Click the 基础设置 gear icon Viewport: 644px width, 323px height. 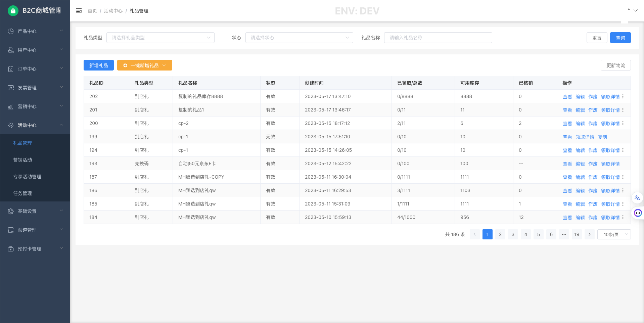pyautogui.click(x=11, y=211)
